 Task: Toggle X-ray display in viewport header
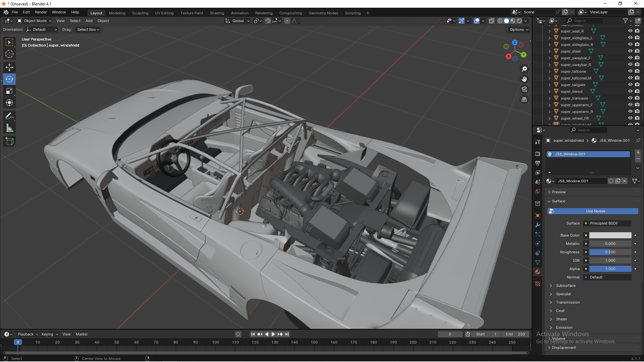coord(491,21)
